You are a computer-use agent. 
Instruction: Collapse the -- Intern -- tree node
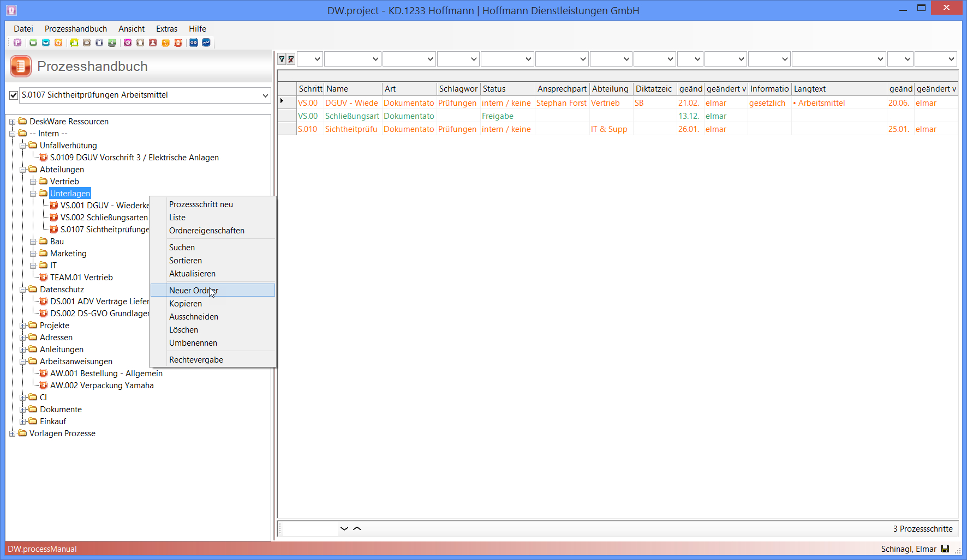click(x=13, y=134)
